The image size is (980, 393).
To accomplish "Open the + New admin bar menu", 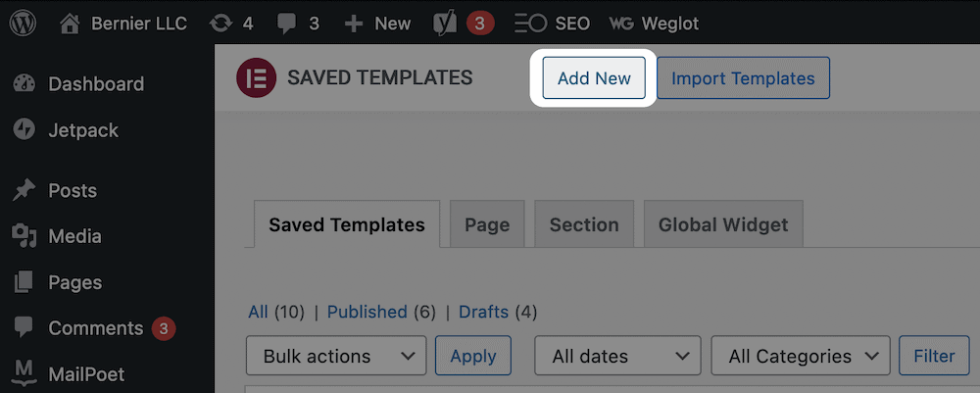I will coord(377,24).
